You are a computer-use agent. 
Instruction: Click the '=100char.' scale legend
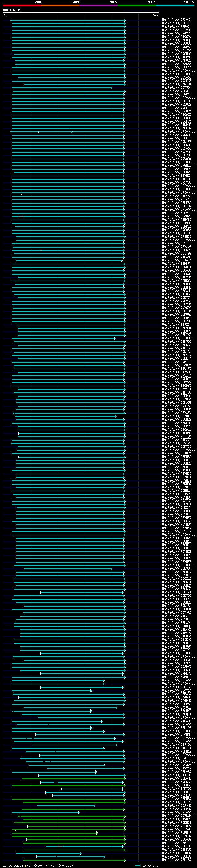coord(146,865)
